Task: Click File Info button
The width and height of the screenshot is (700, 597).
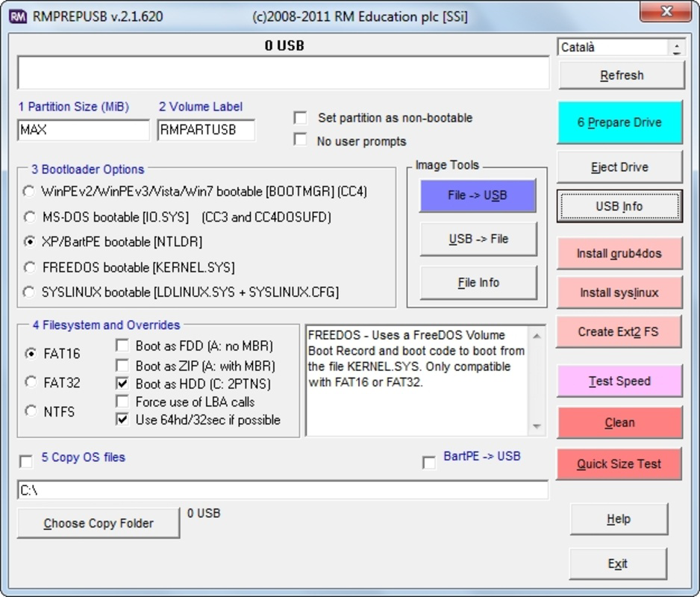Action: (x=478, y=283)
